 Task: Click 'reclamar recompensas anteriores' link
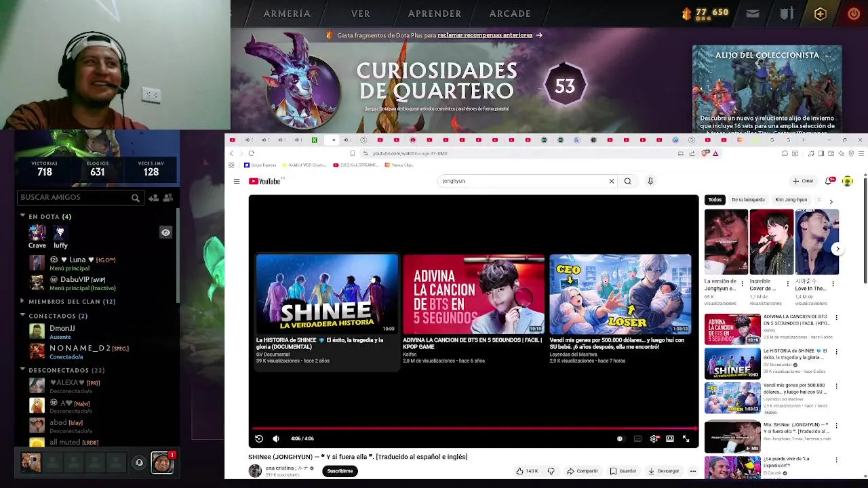point(485,35)
